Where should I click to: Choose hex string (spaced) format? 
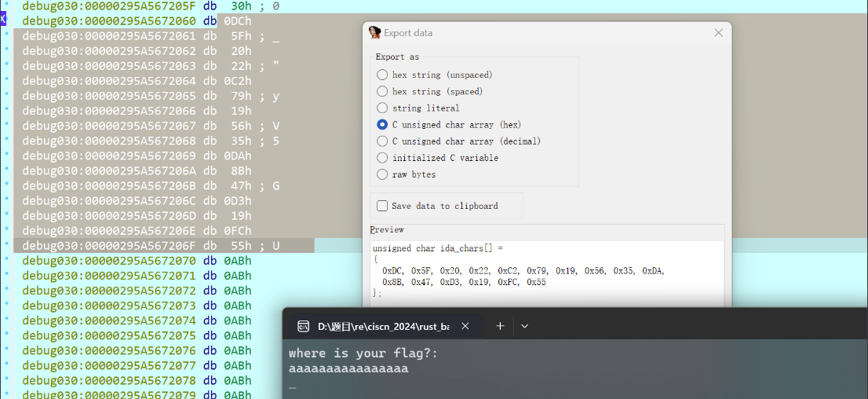(382, 91)
